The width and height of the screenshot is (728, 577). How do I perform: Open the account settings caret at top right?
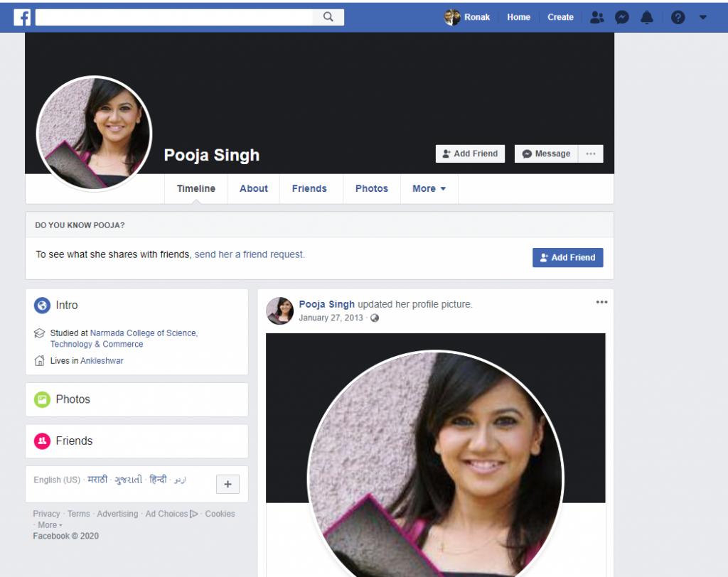[x=704, y=16]
